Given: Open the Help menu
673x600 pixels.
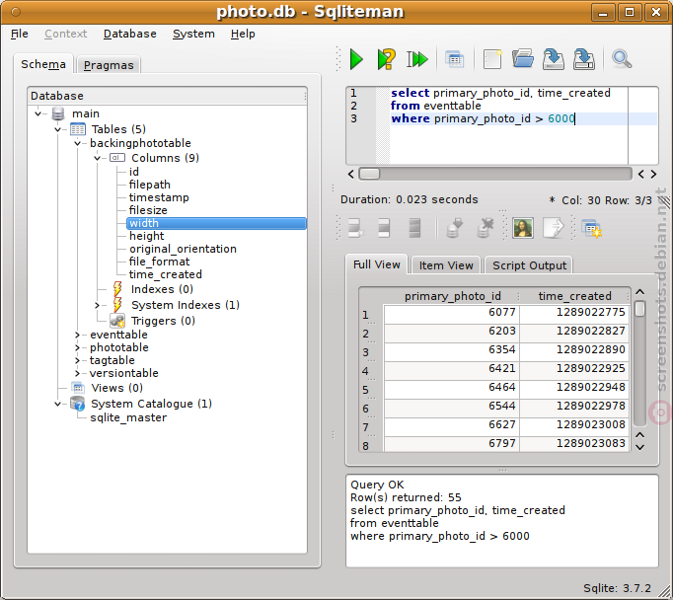Looking at the screenshot, I should tap(243, 34).
